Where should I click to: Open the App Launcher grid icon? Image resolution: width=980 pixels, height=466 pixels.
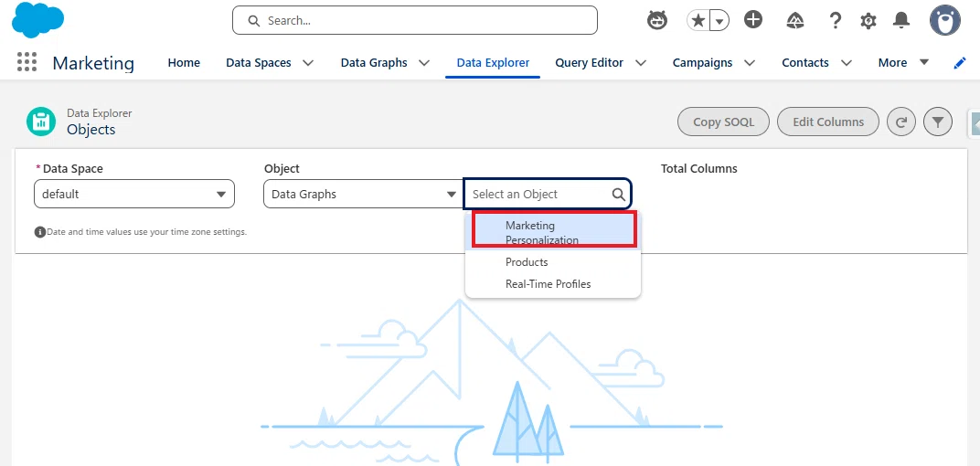27,62
